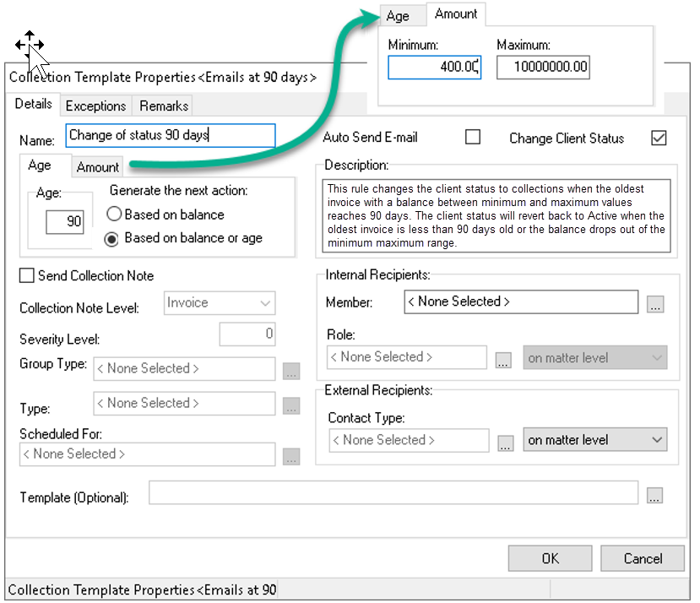The width and height of the screenshot is (700, 603).
Task: Select the Group Type None Selected field
Action: tap(184, 368)
